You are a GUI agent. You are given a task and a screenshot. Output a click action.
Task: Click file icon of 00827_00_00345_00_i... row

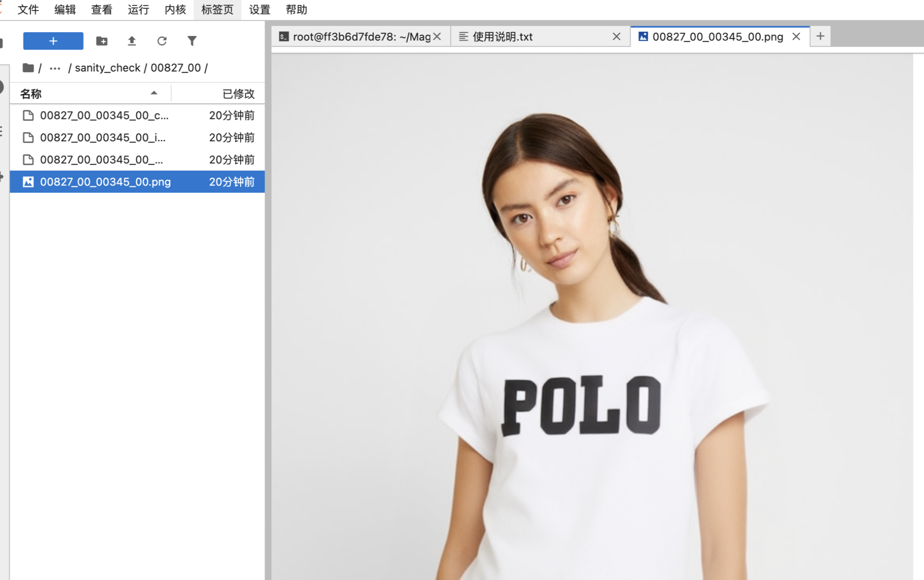[28, 138]
